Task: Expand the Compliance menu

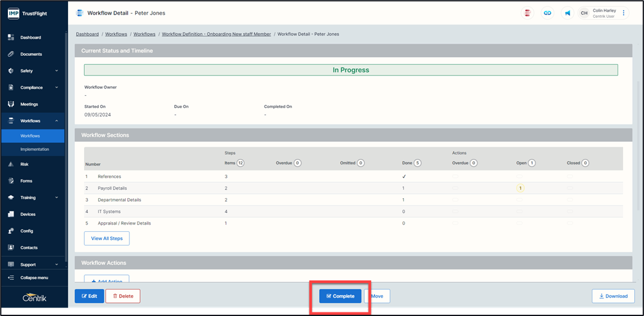Action: [56, 88]
